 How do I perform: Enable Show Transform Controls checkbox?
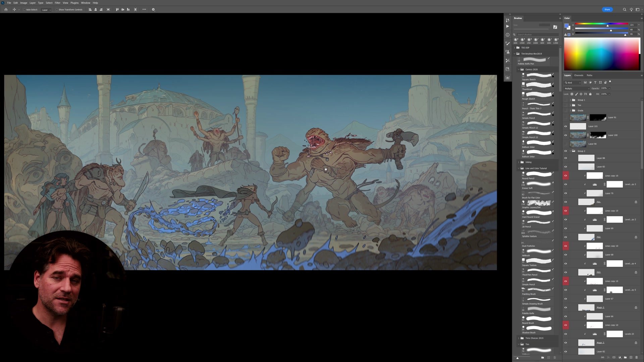[x=57, y=10]
